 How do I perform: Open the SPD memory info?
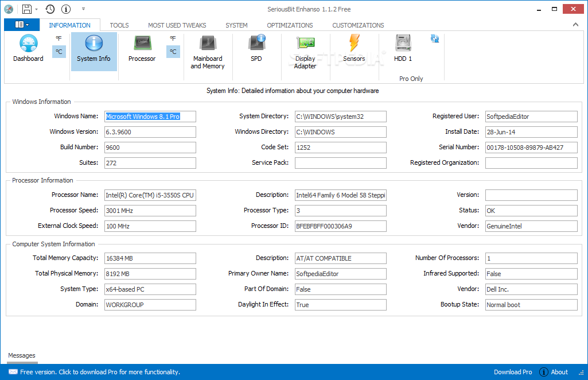[x=256, y=48]
